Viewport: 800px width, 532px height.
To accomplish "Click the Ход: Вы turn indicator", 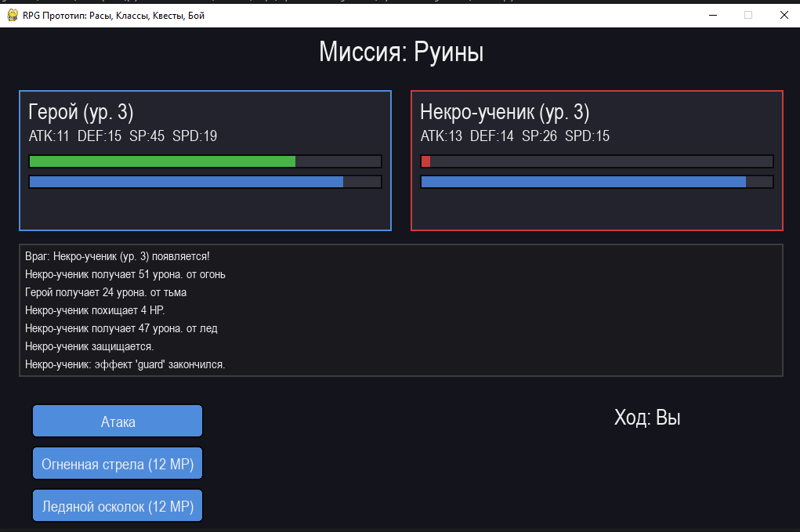I will [648, 418].
